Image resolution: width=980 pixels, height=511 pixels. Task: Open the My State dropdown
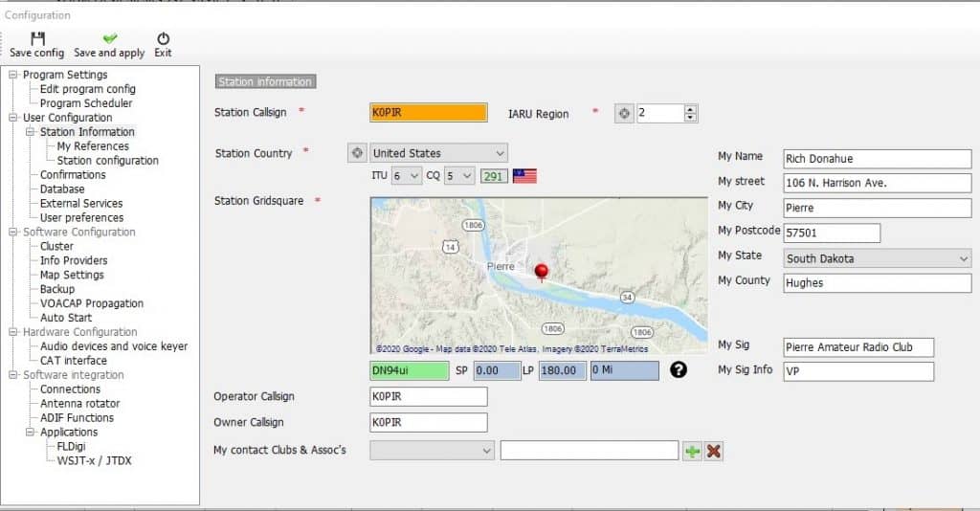pos(962,258)
